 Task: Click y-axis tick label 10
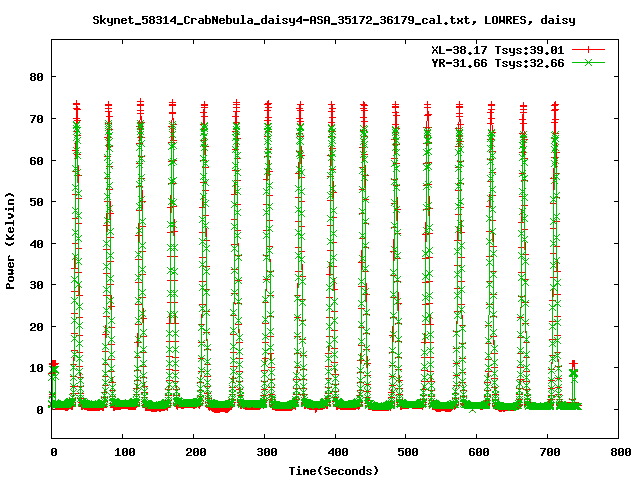point(37,369)
